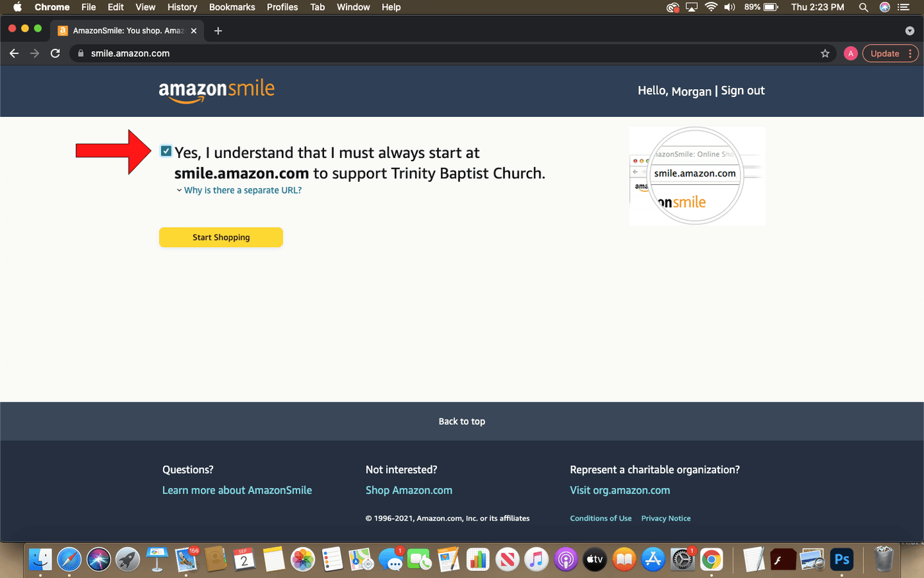Reload the page
The image size is (924, 578).
(55, 54)
